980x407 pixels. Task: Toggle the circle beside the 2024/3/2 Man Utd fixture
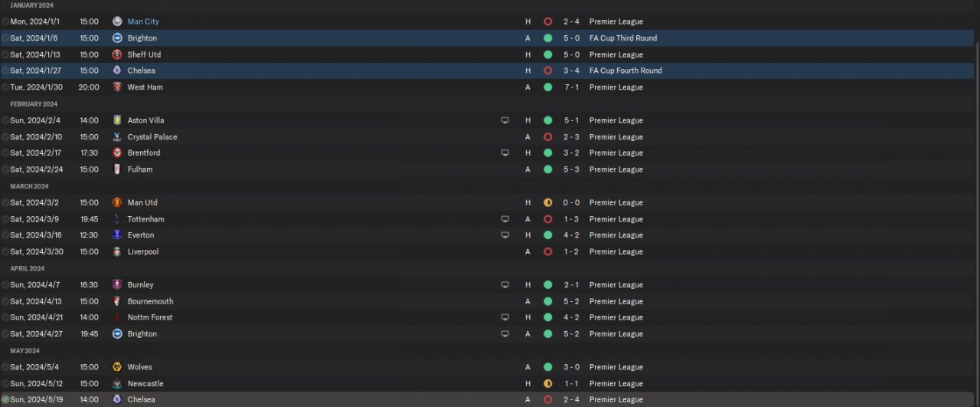point(5,202)
